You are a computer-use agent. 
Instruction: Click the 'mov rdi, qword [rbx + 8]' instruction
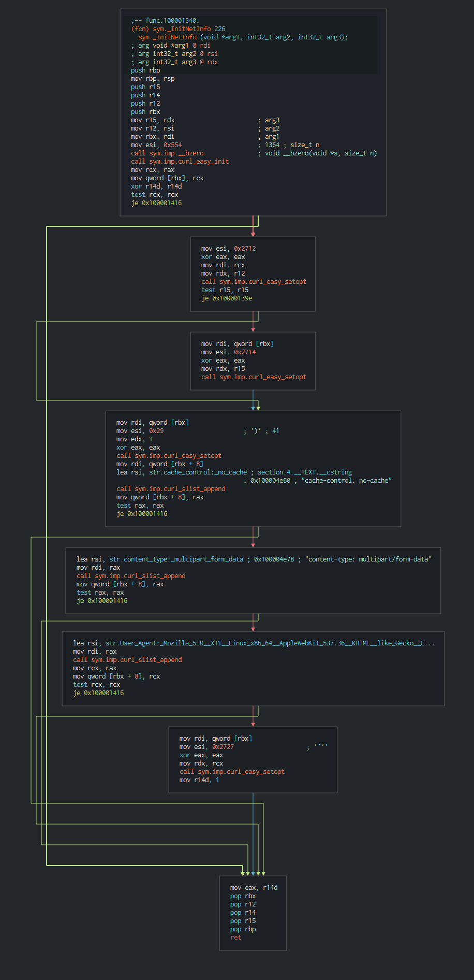point(160,464)
